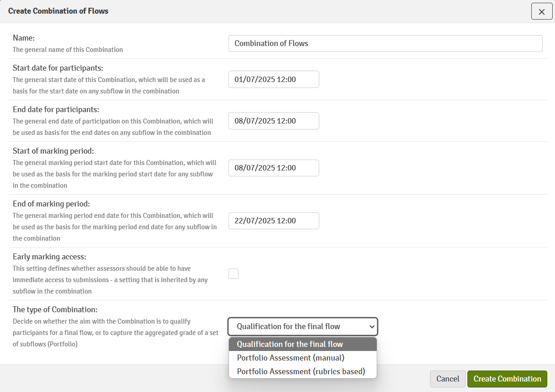Click the dialog title Create Combination of Flows
The width and height of the screenshot is (555, 392).
point(58,11)
